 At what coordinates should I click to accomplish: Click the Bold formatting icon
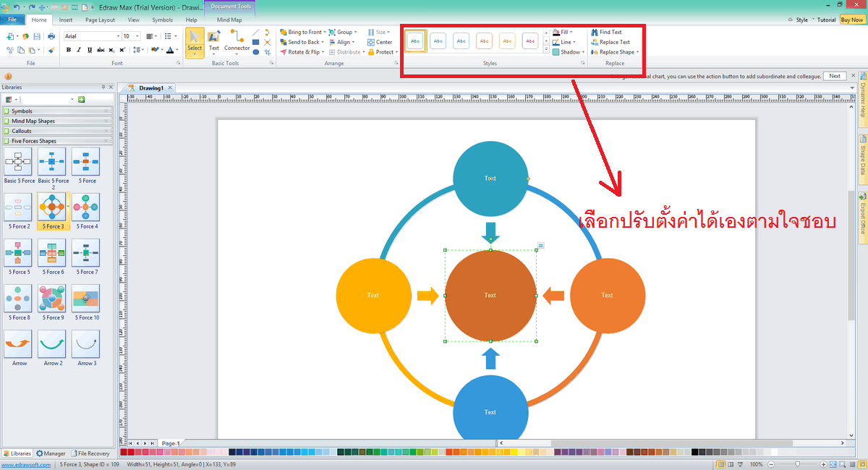tap(69, 50)
